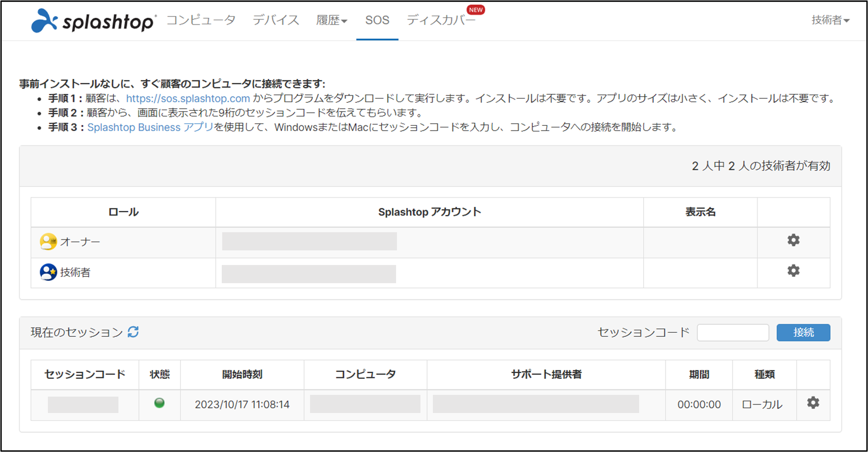The image size is (868, 452).
Task: Click the owner's redacted account cell
Action: tap(309, 242)
